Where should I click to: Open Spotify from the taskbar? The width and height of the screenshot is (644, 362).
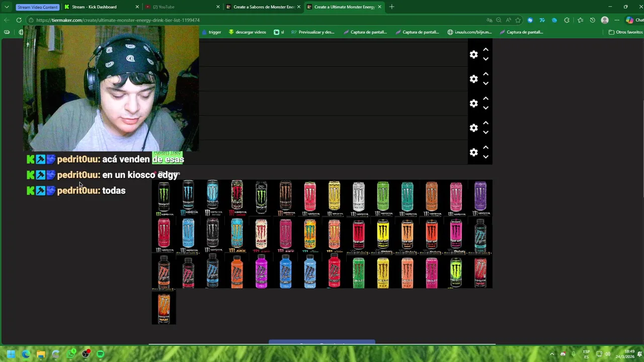pyautogui.click(x=101, y=354)
